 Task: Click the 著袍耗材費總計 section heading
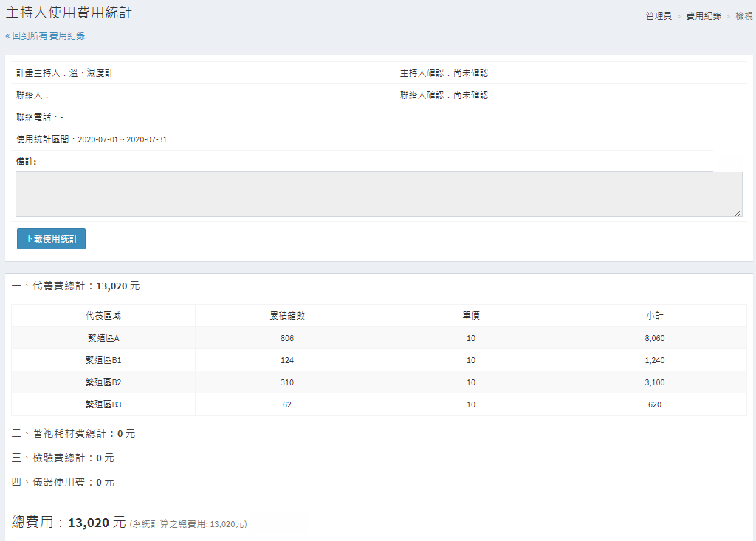tap(74, 434)
